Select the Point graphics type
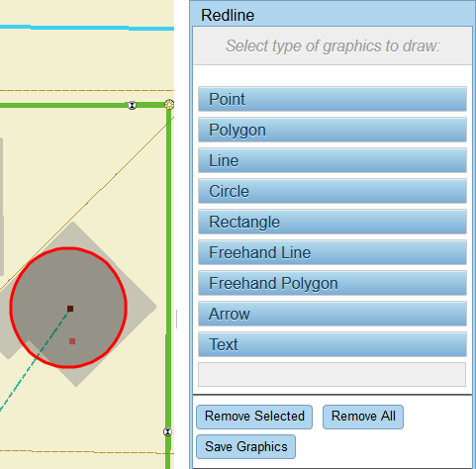 click(x=333, y=99)
